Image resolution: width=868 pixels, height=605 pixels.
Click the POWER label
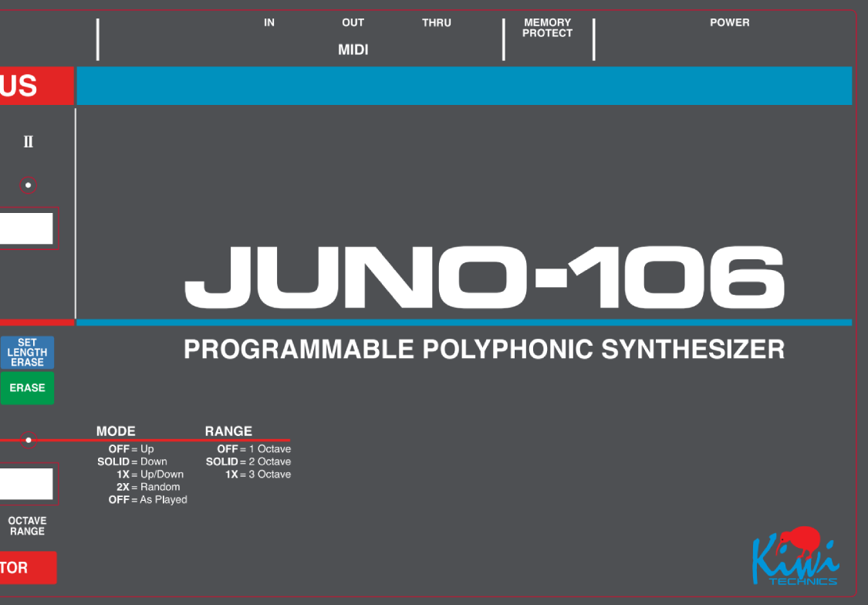click(730, 22)
